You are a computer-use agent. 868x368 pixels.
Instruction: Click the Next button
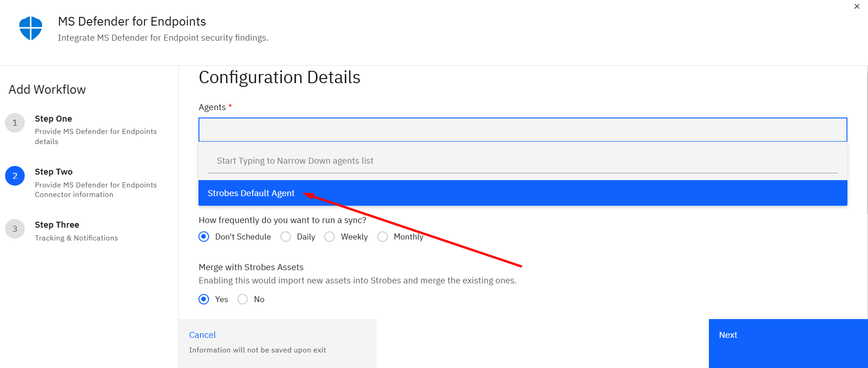788,343
